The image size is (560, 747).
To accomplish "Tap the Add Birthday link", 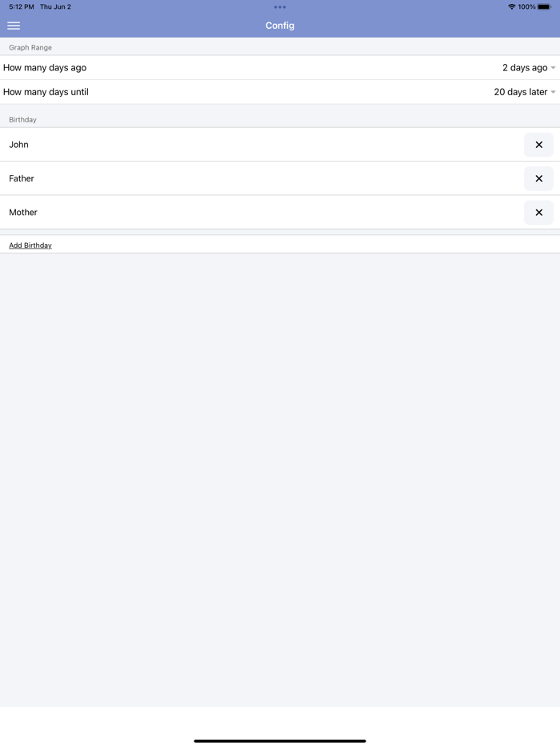I will [x=30, y=245].
